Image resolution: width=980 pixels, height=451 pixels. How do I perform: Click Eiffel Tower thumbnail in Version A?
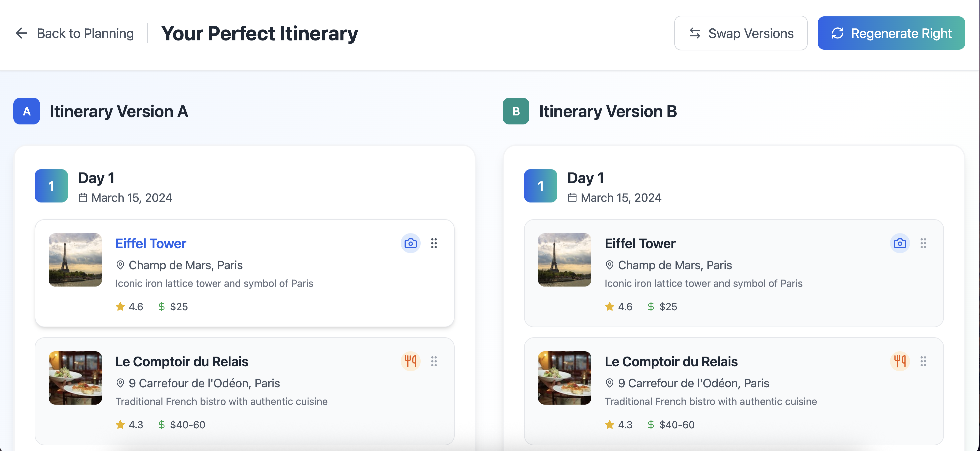point(75,260)
